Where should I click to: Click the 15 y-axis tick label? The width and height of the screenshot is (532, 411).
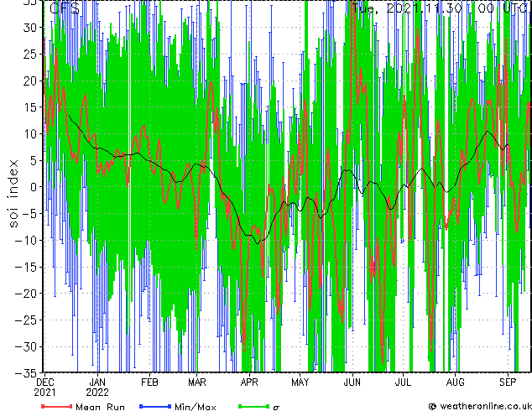pos(29,107)
